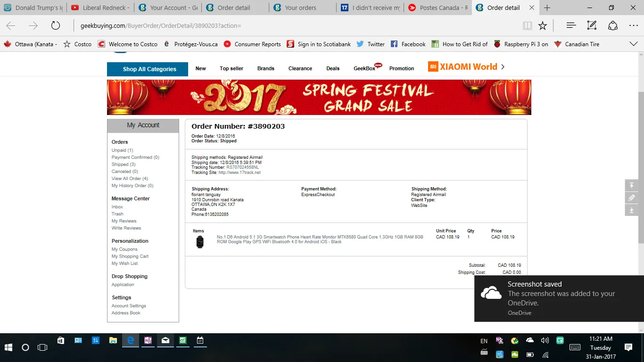This screenshot has width=644, height=362.
Task: Open the Account Settings link
Action: pos(129,306)
